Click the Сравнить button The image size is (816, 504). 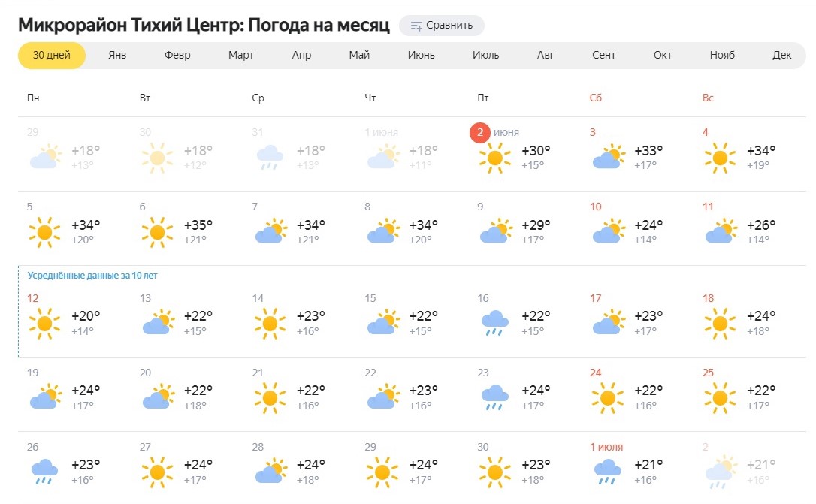(x=441, y=26)
